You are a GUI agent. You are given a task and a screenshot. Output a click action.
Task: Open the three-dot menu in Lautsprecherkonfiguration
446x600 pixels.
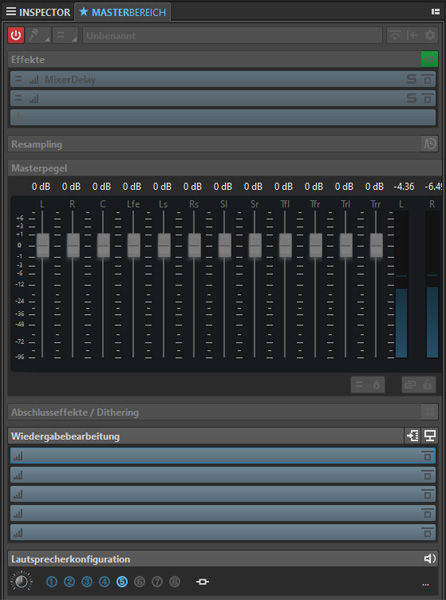coord(425,584)
